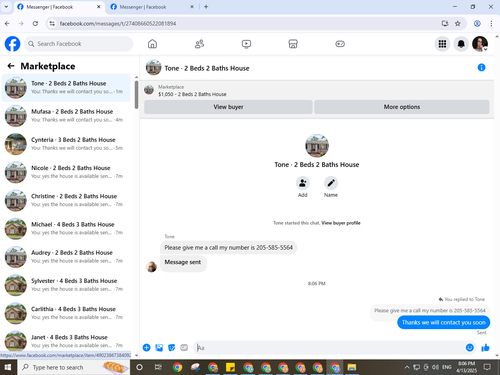Click the More options button

pyautogui.click(x=402, y=107)
